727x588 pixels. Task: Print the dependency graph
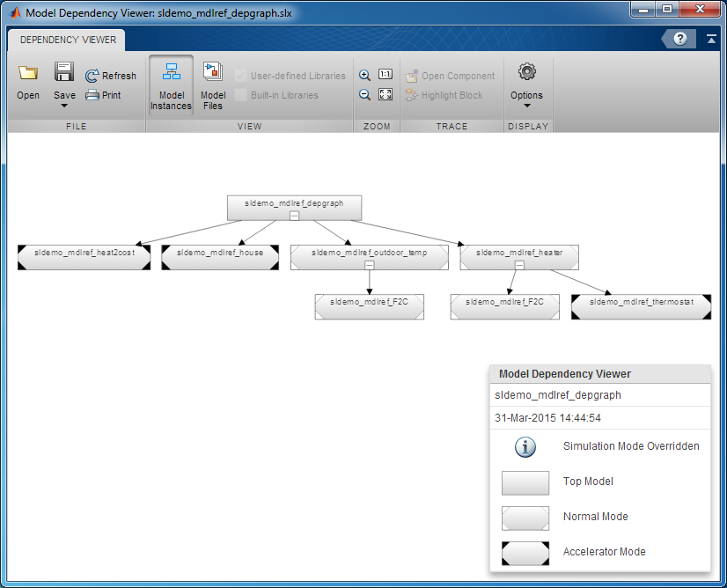[103, 95]
